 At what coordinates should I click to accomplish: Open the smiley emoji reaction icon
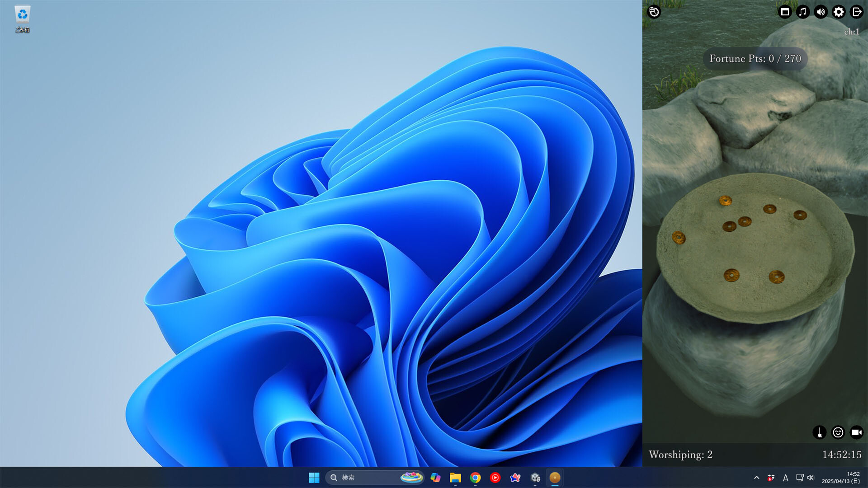pos(838,433)
